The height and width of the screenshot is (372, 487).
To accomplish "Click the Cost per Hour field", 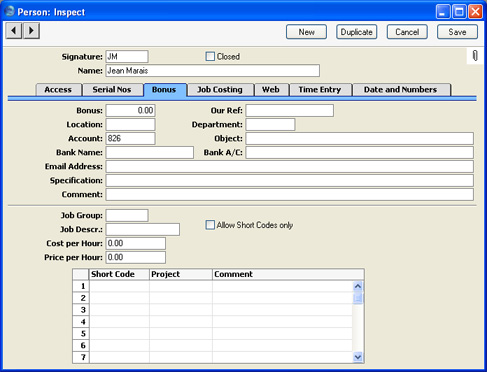I will 136,243.
